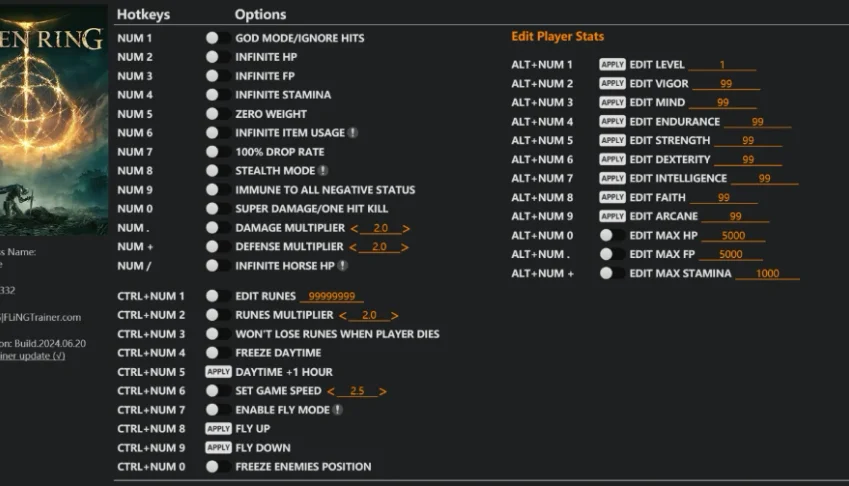
Task: Click Apply button for Fly Up
Action: pyautogui.click(x=218, y=429)
